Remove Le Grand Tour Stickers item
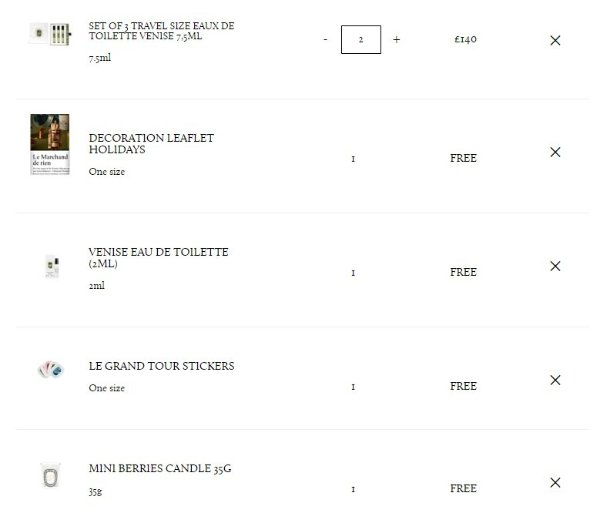This screenshot has height=513, width=600. point(555,380)
